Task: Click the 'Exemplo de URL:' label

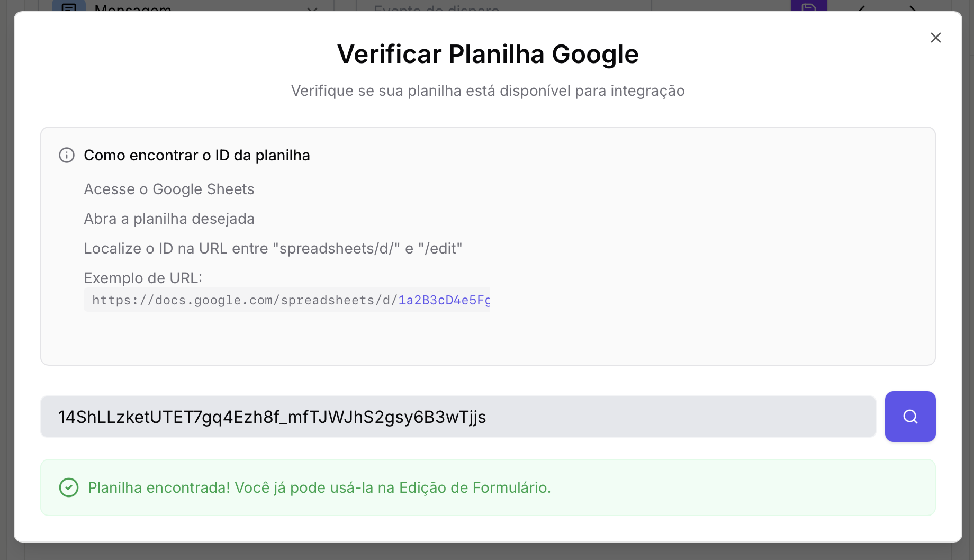Action: click(143, 278)
